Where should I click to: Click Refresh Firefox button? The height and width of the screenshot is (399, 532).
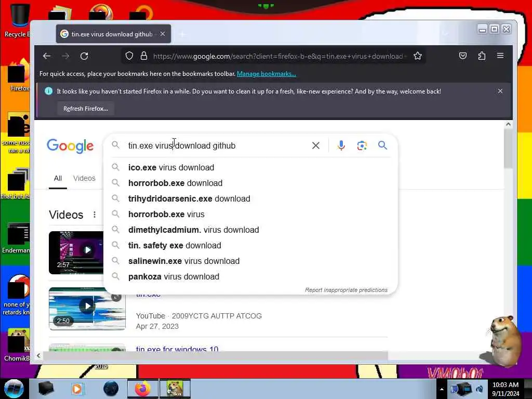click(x=86, y=109)
